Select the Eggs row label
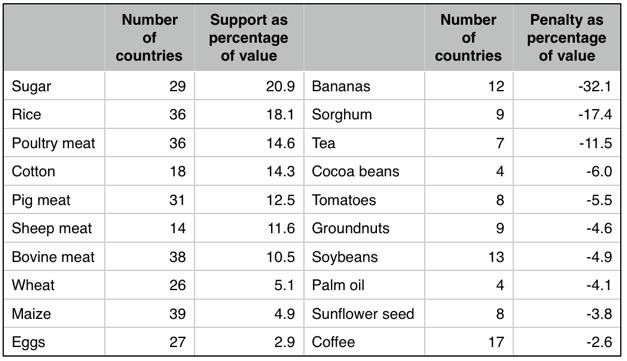The height and width of the screenshot is (361, 627). (x=28, y=343)
